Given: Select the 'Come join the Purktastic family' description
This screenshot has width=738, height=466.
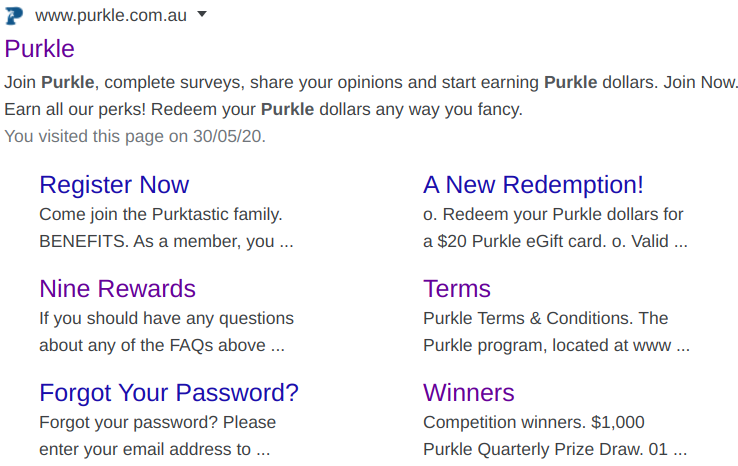Looking at the screenshot, I should click(x=161, y=215).
